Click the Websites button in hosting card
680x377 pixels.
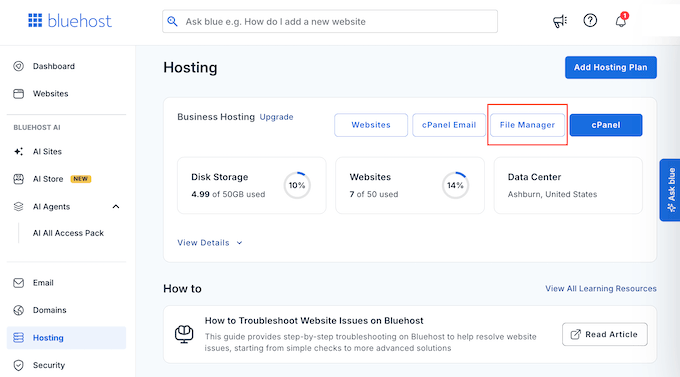[x=371, y=125]
